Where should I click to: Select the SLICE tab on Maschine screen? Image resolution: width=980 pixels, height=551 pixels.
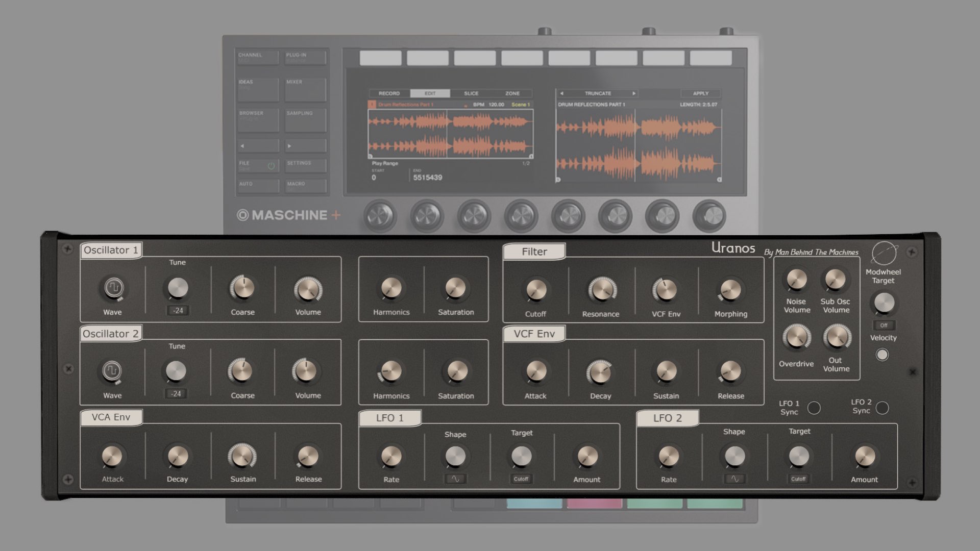tap(471, 93)
